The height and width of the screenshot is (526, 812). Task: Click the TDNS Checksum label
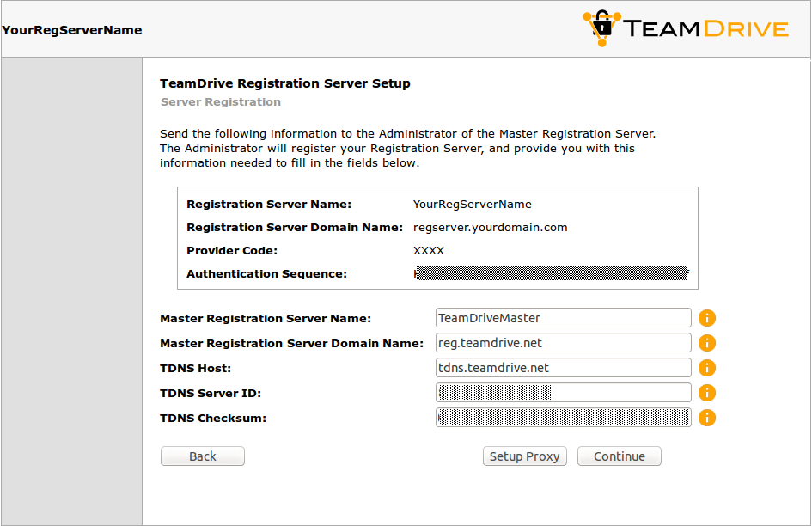point(213,419)
